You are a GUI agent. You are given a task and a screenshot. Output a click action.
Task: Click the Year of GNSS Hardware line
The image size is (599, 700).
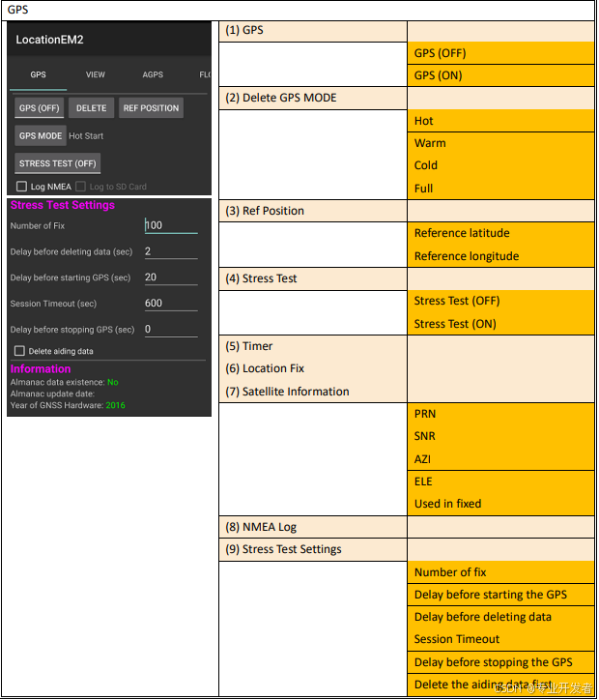click(x=68, y=405)
